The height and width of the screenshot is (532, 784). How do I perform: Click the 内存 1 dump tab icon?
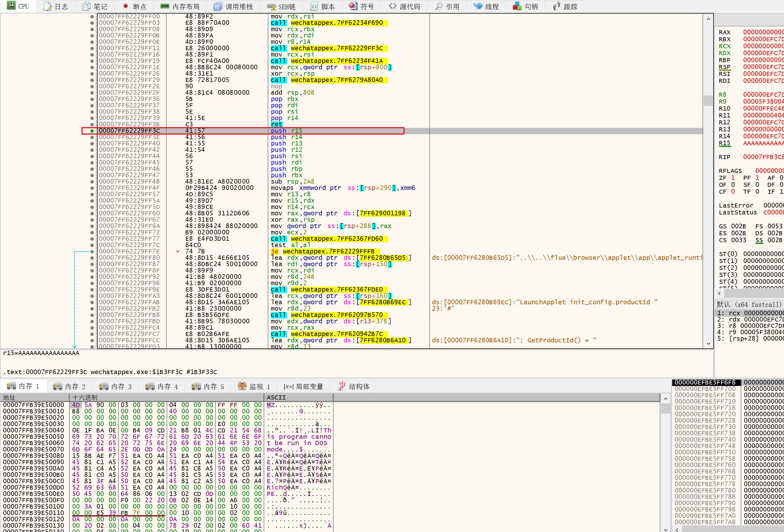point(12,386)
